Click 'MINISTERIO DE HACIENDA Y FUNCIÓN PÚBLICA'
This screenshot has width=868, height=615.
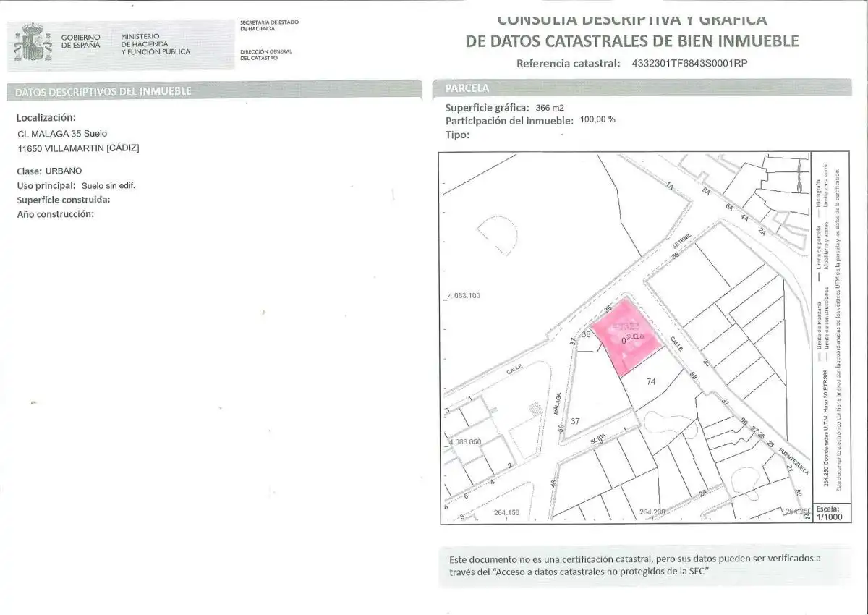pos(156,44)
